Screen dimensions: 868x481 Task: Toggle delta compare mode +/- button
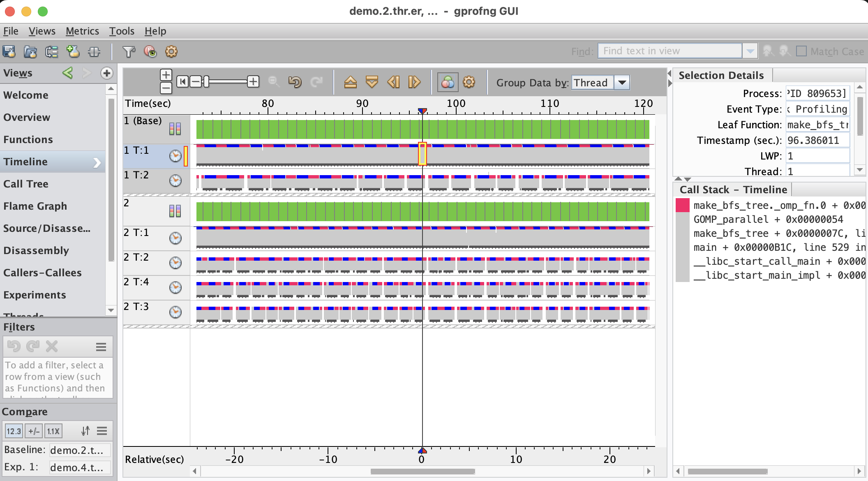(34, 431)
